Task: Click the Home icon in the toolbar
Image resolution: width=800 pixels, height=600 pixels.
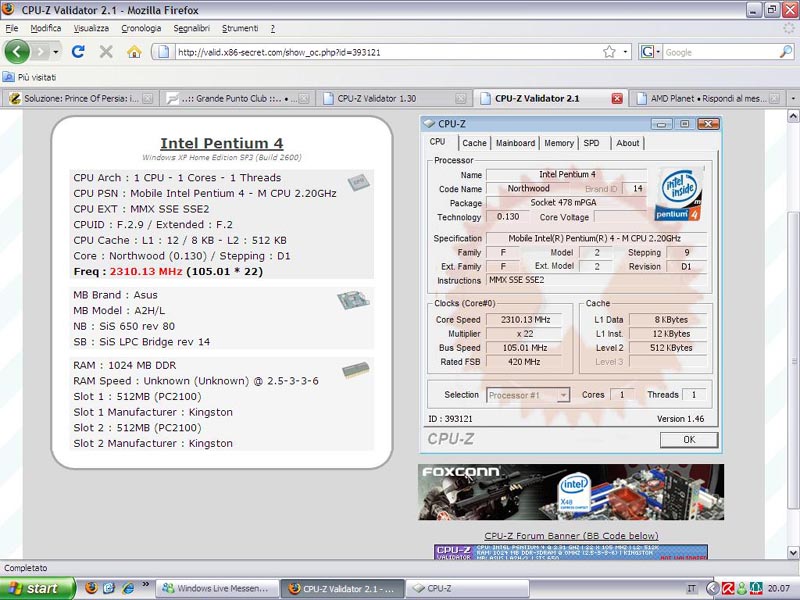Action: [134, 52]
